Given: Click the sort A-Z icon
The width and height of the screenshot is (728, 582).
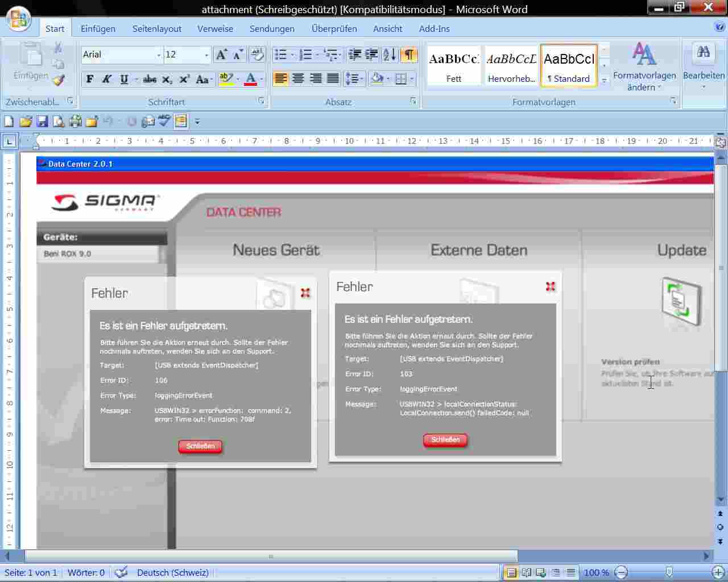Looking at the screenshot, I should coord(390,55).
